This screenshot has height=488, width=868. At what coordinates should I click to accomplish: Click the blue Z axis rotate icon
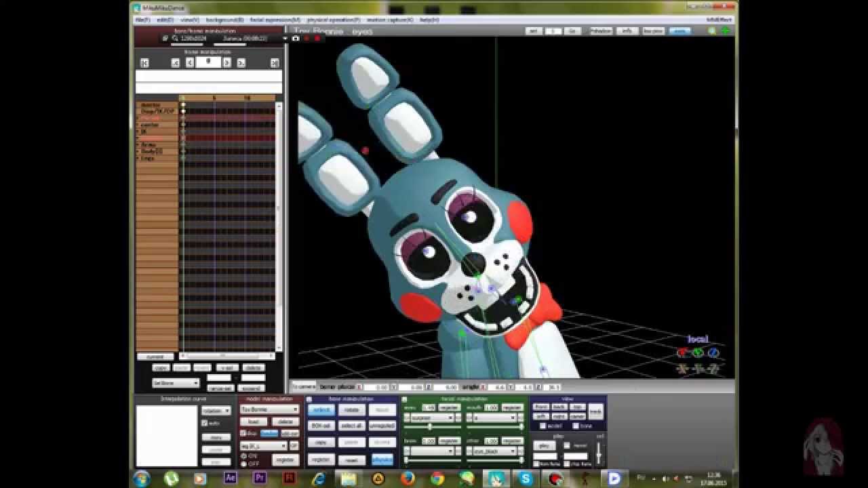pos(713,352)
